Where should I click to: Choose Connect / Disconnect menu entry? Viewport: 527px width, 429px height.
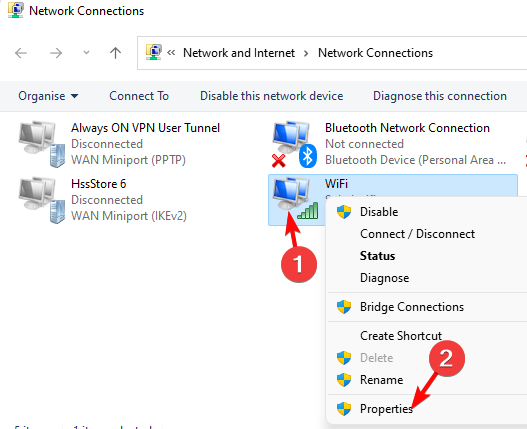[417, 234]
